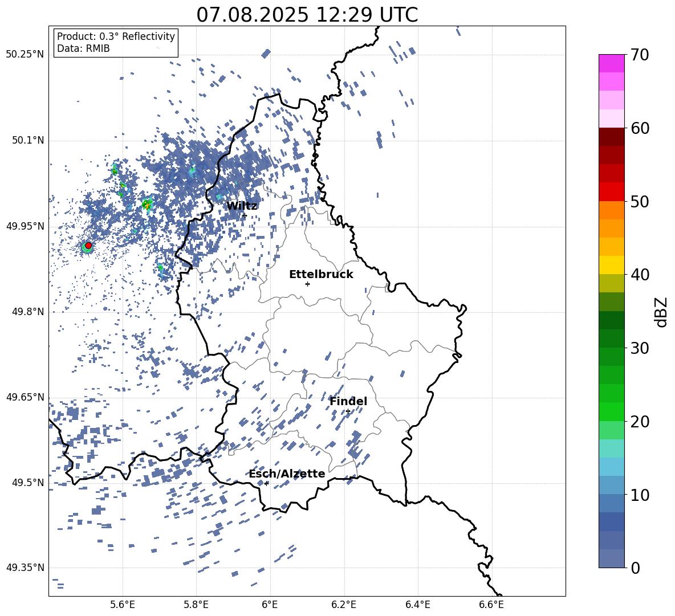The width and height of the screenshot is (675, 616).
Task: Click the 5.6°E longitude label
Action: pos(123,605)
